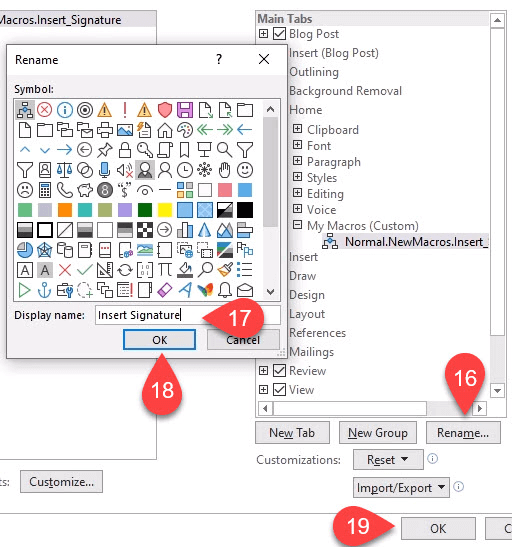Select the red circled X symbol

click(x=45, y=110)
